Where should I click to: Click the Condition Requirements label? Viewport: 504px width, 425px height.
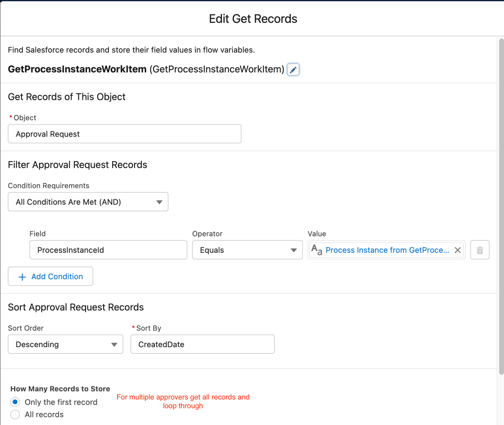click(x=49, y=186)
